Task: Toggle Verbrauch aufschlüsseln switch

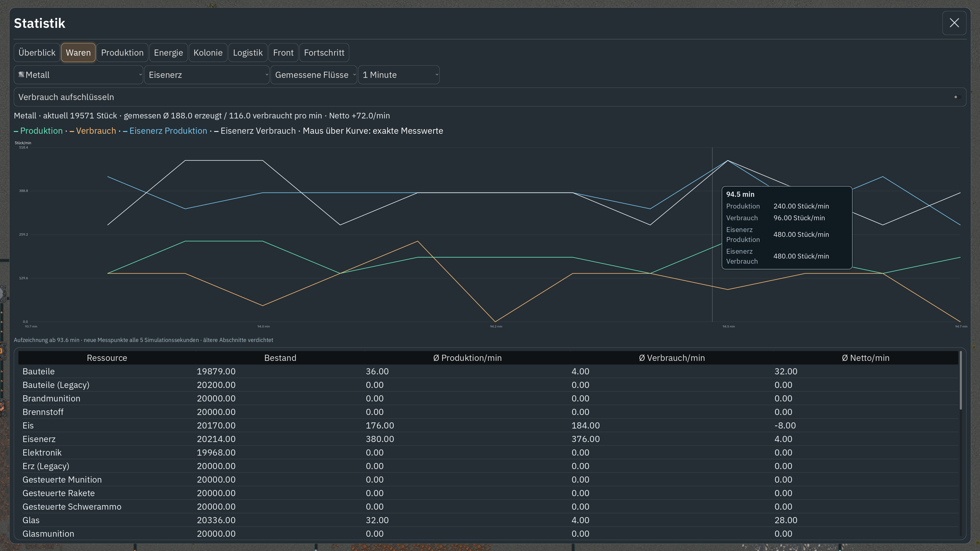Action: (957, 97)
